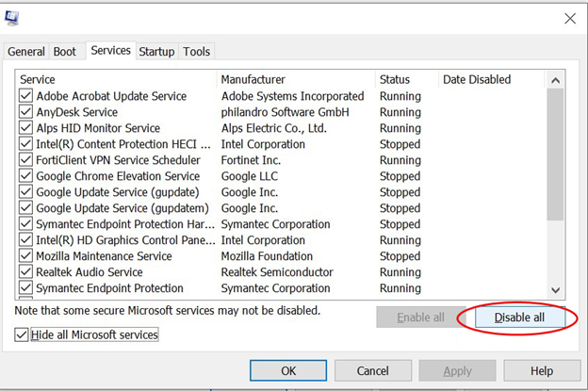This screenshot has width=588, height=391.
Task: Click Stopped status of Google Chrome Elevation
Action: 400,176
